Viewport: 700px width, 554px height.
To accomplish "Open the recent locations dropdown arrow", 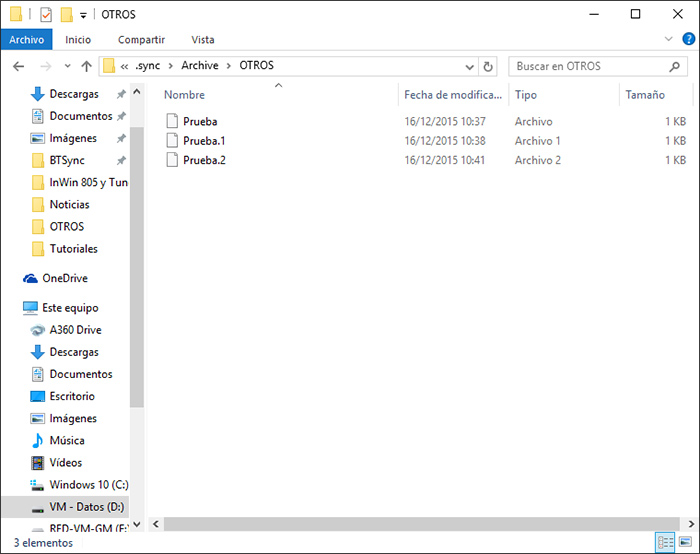I will point(67,66).
